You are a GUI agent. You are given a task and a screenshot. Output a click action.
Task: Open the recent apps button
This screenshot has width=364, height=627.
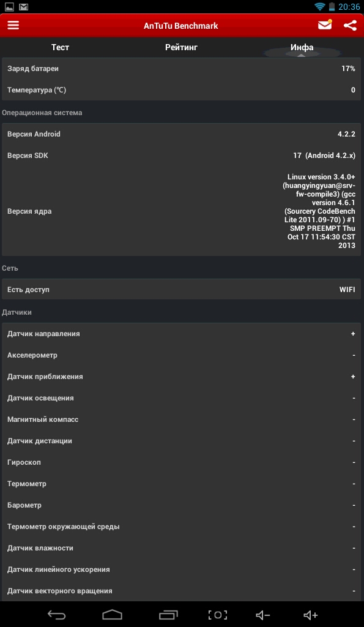(x=168, y=615)
